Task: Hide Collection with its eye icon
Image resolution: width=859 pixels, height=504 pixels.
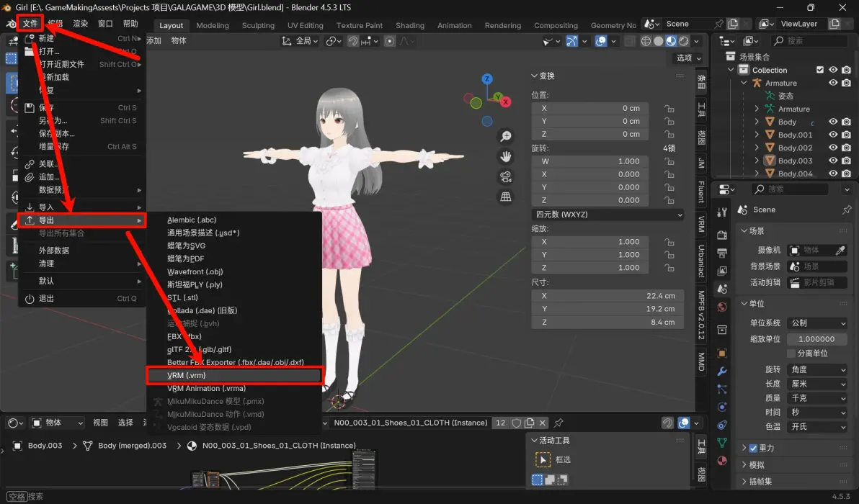Action: pyautogui.click(x=833, y=70)
